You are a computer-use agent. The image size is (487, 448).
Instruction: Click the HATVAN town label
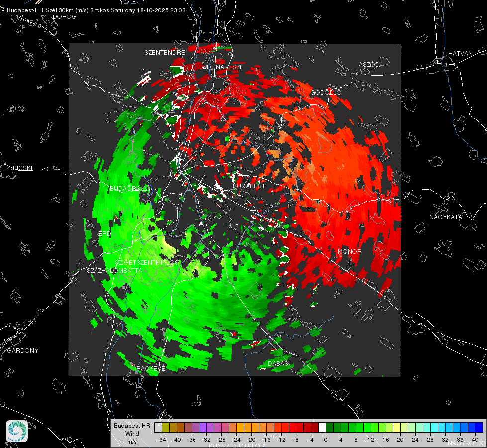tap(460, 53)
